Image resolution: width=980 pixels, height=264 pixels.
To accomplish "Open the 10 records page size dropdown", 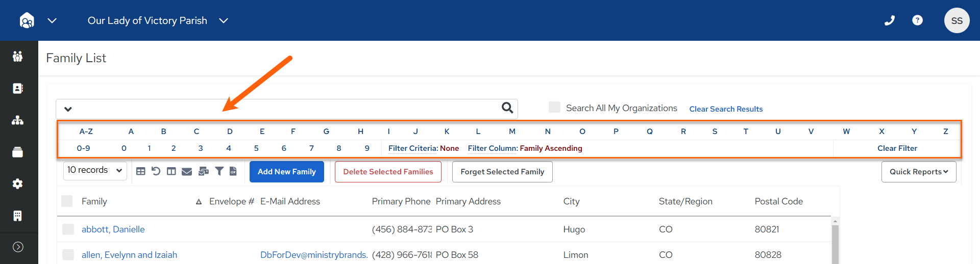I will [x=95, y=170].
